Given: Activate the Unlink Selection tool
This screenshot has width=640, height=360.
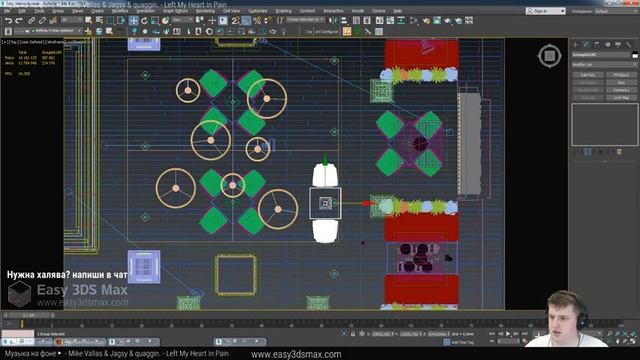Looking at the screenshot, I should click(x=42, y=20).
